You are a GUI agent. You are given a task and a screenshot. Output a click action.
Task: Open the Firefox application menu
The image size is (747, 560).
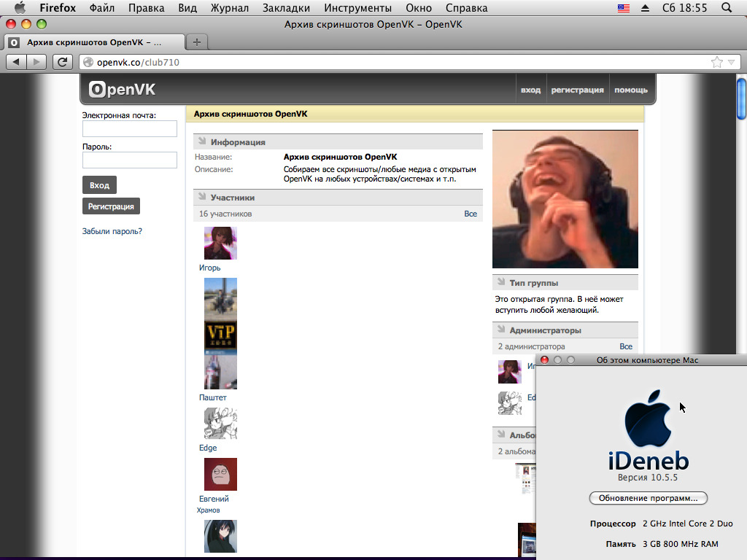coord(58,8)
